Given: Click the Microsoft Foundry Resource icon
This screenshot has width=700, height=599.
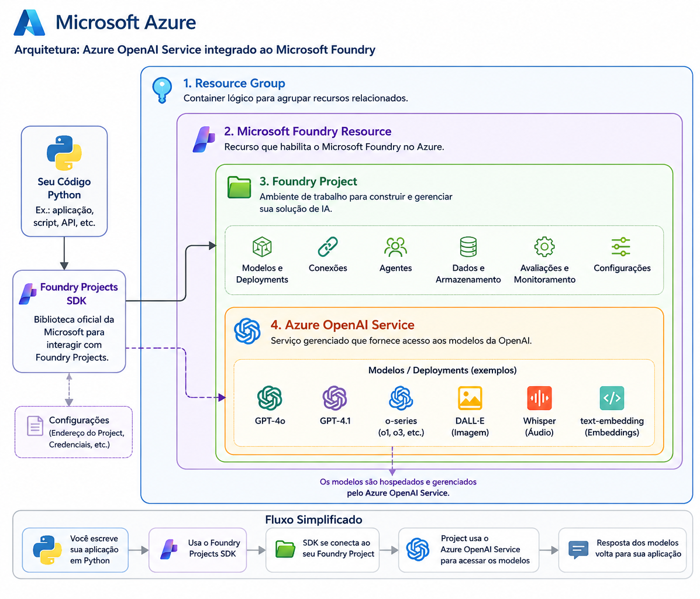Looking at the screenshot, I should pyautogui.click(x=204, y=139).
